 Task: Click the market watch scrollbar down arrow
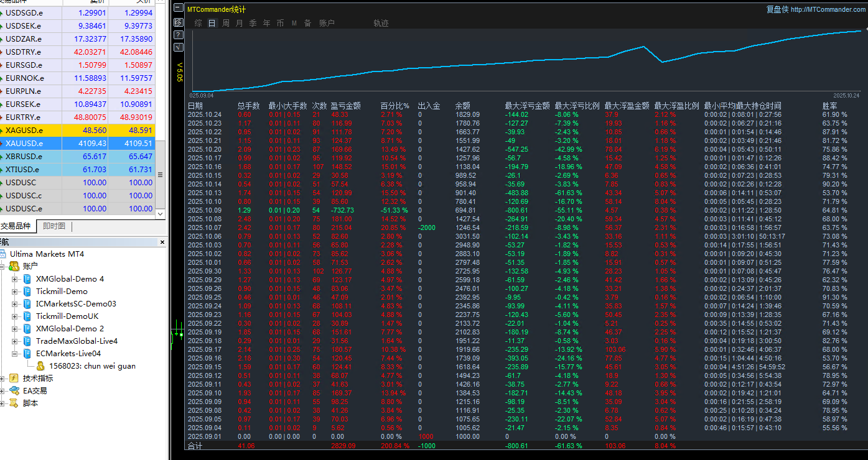point(161,213)
